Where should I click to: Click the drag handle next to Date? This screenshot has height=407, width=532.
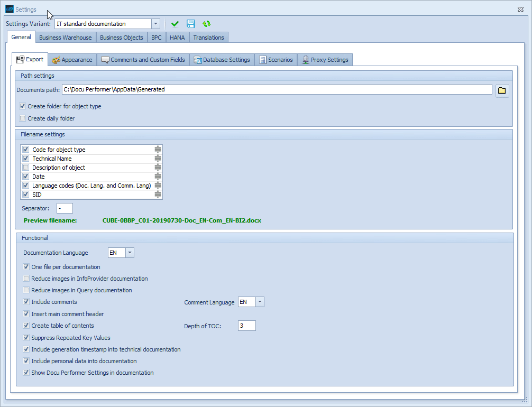coord(158,177)
